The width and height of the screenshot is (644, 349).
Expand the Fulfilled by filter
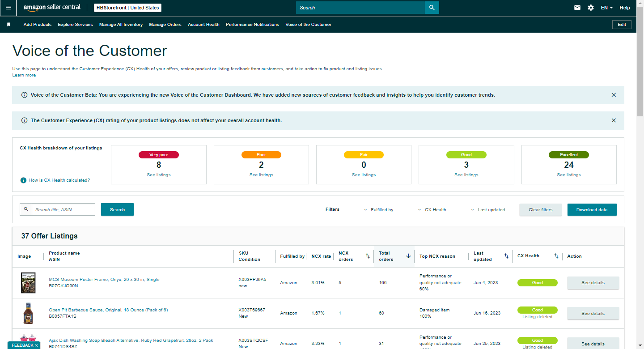pyautogui.click(x=379, y=210)
